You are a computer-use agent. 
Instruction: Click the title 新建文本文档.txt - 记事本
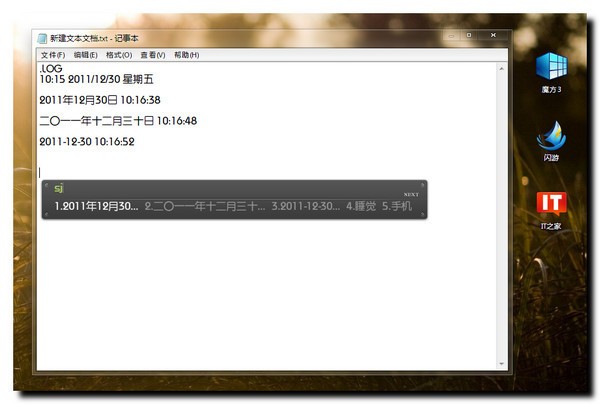(94, 38)
